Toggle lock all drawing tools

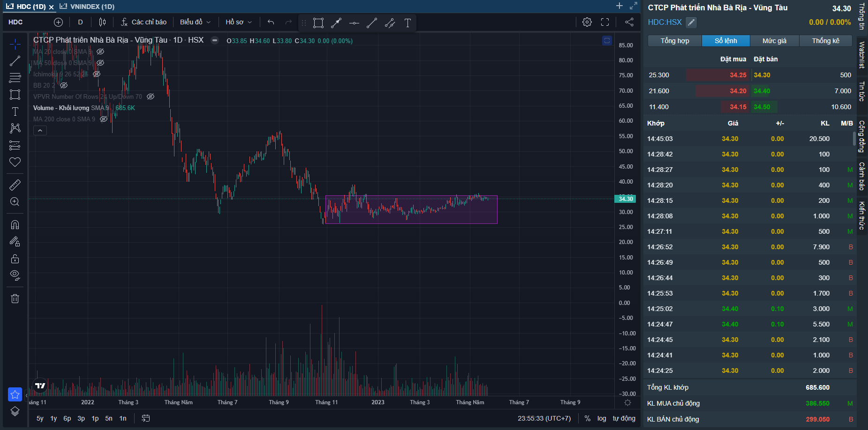pos(15,259)
